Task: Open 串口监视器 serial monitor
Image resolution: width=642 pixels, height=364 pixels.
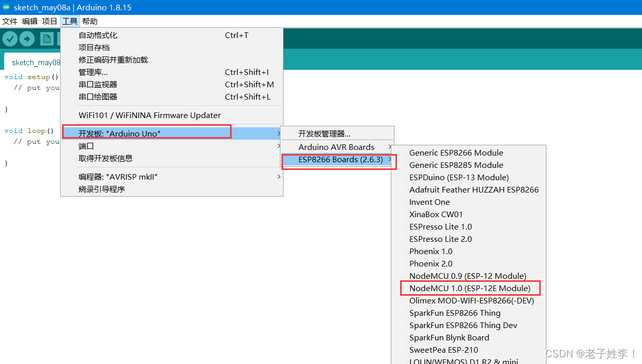Action: (172, 84)
